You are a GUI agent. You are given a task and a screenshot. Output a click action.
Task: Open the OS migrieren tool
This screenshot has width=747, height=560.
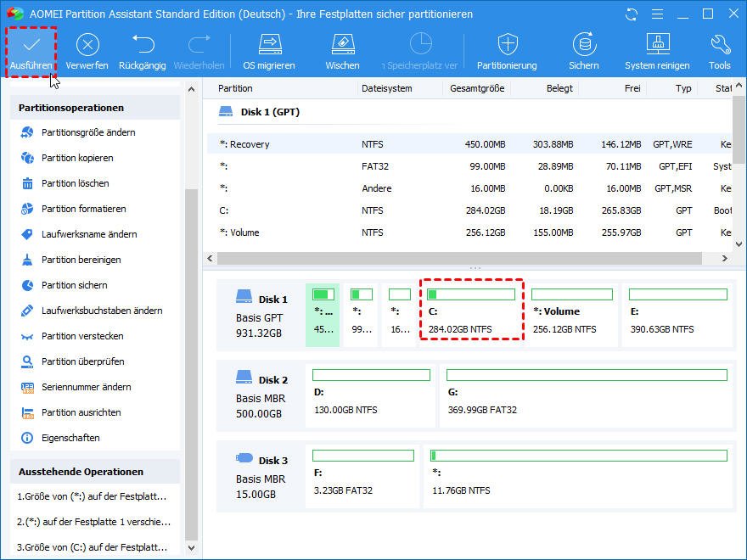coord(269,51)
